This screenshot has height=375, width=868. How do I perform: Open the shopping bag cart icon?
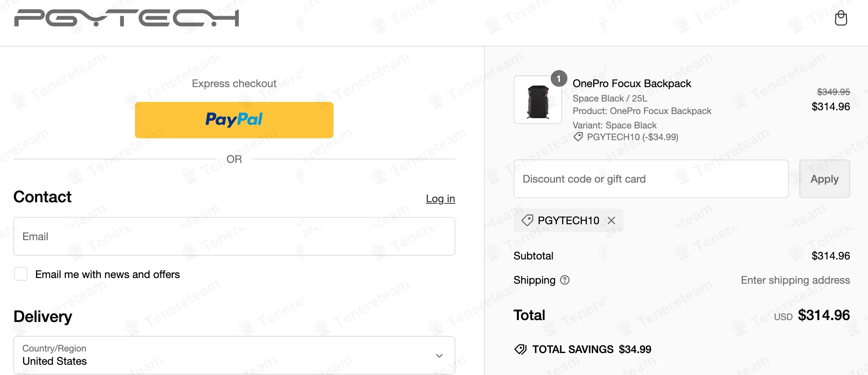point(841,18)
